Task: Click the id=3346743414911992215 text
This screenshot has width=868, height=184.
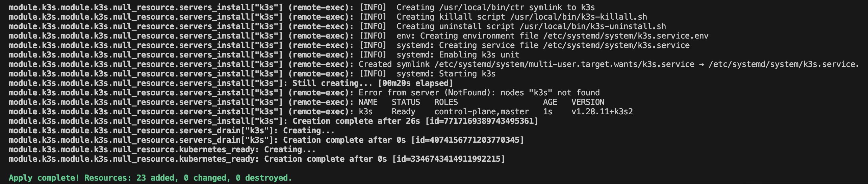Action: tap(448, 159)
